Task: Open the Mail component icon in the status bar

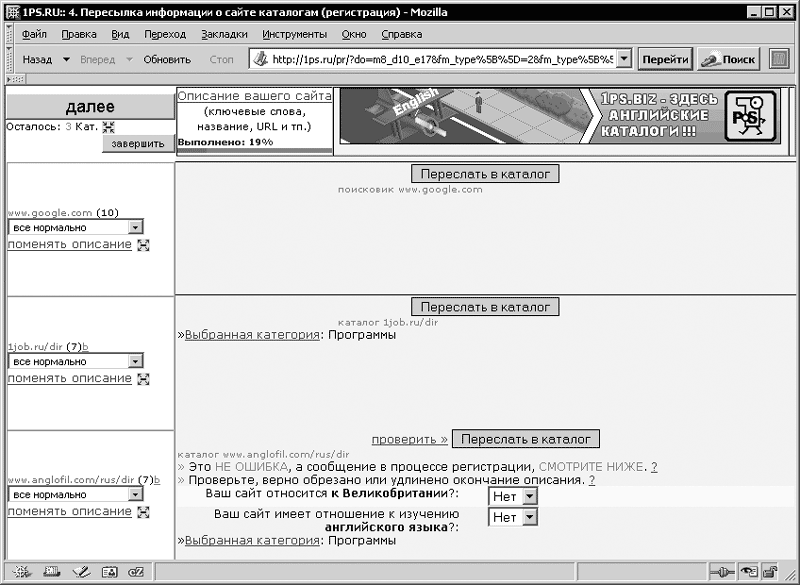Action: [x=52, y=572]
